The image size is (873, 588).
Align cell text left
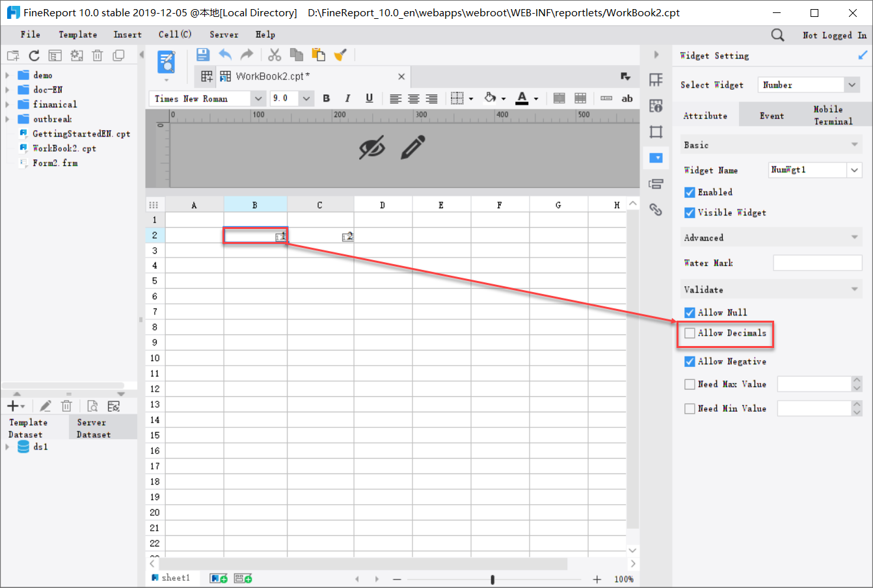click(396, 99)
